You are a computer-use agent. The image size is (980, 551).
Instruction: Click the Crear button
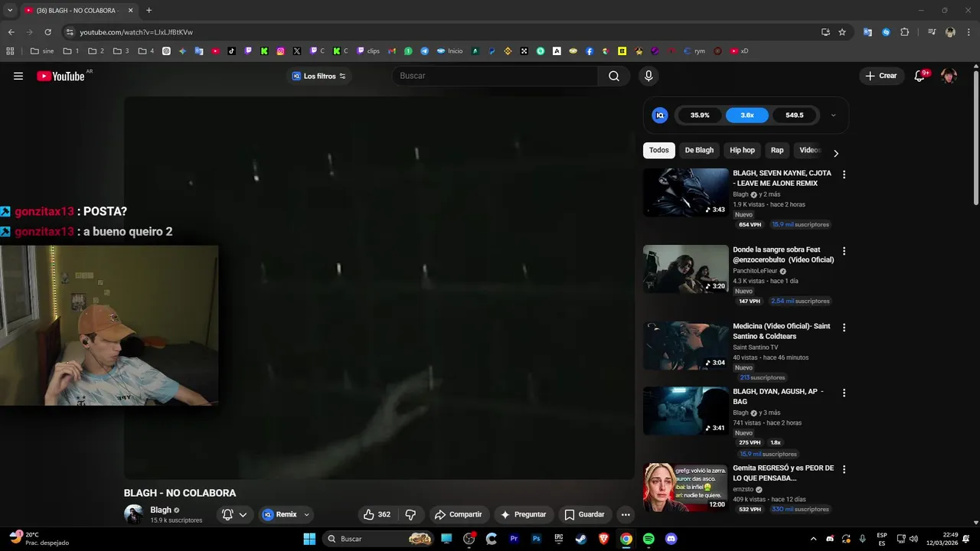881,76
